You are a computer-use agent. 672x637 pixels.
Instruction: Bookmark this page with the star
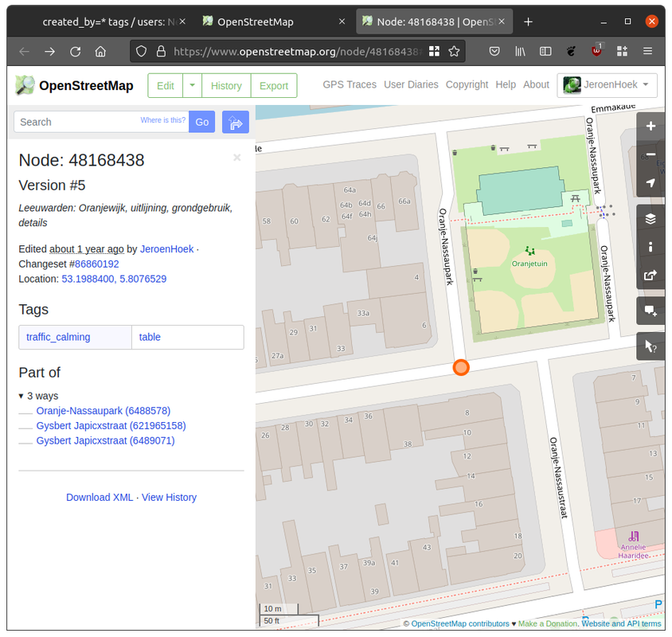(x=454, y=52)
